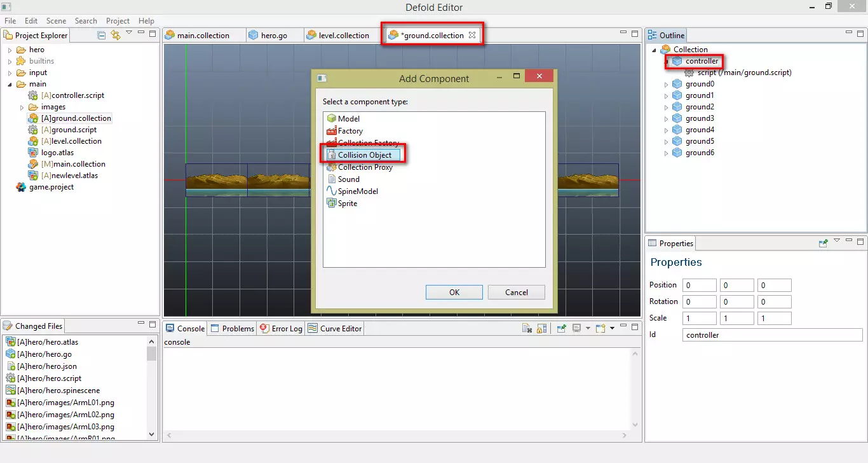Expand the hero folder in Project Explorer

pyautogui.click(x=10, y=50)
